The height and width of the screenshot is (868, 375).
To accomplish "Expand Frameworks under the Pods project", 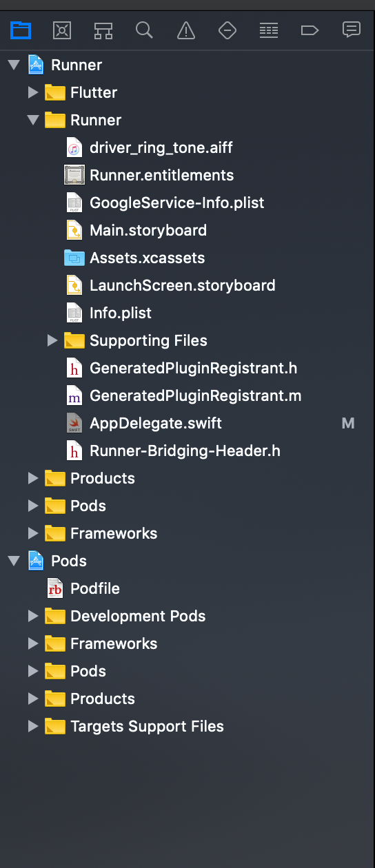I will (33, 643).
